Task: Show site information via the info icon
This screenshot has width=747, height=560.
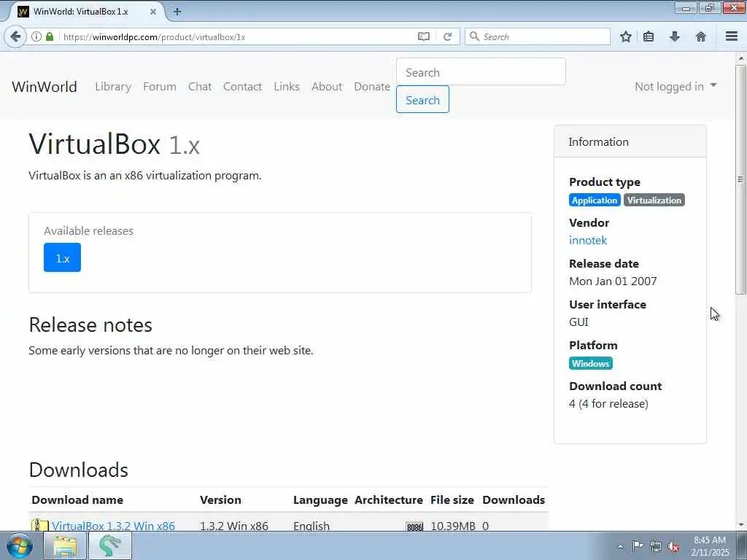Action: (x=36, y=36)
